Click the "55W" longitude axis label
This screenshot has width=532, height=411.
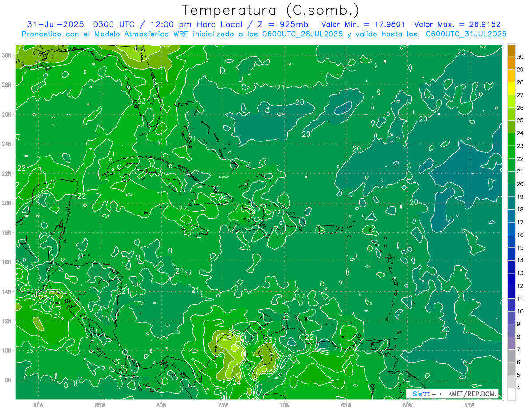coord(469,405)
